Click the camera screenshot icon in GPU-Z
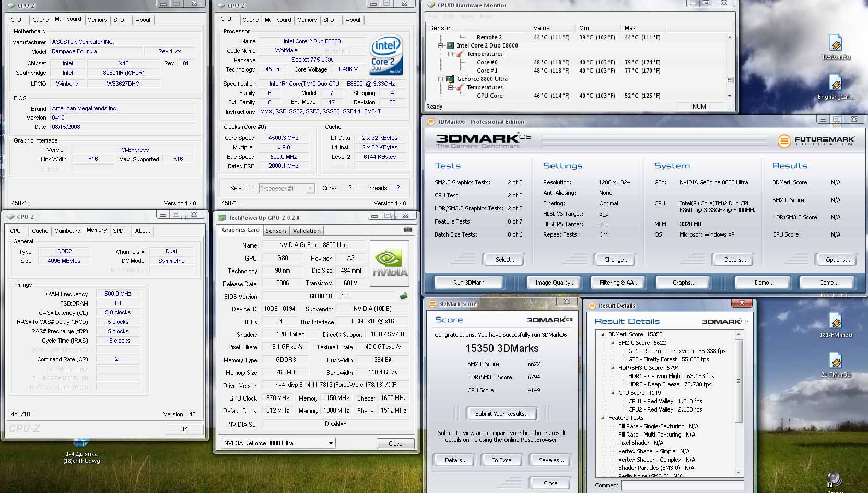This screenshot has height=493, width=868. coord(408,229)
